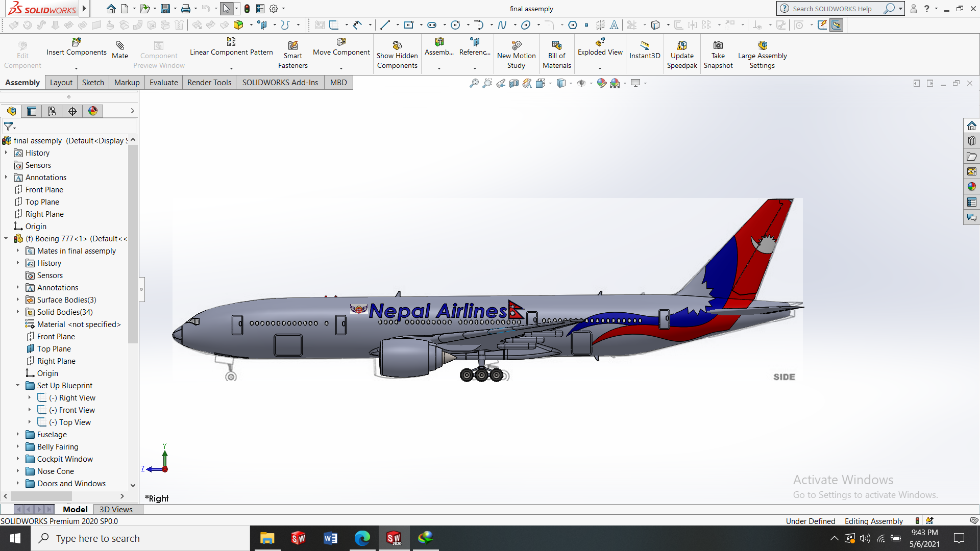Viewport: 980px width, 551px height.
Task: Click the Windows Start button
Action: [x=15, y=538]
